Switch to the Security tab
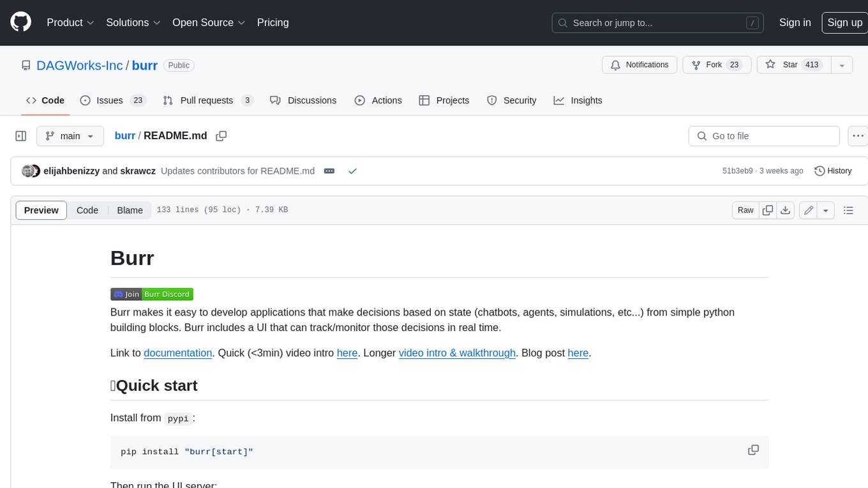This screenshot has height=488, width=868. (512, 100)
